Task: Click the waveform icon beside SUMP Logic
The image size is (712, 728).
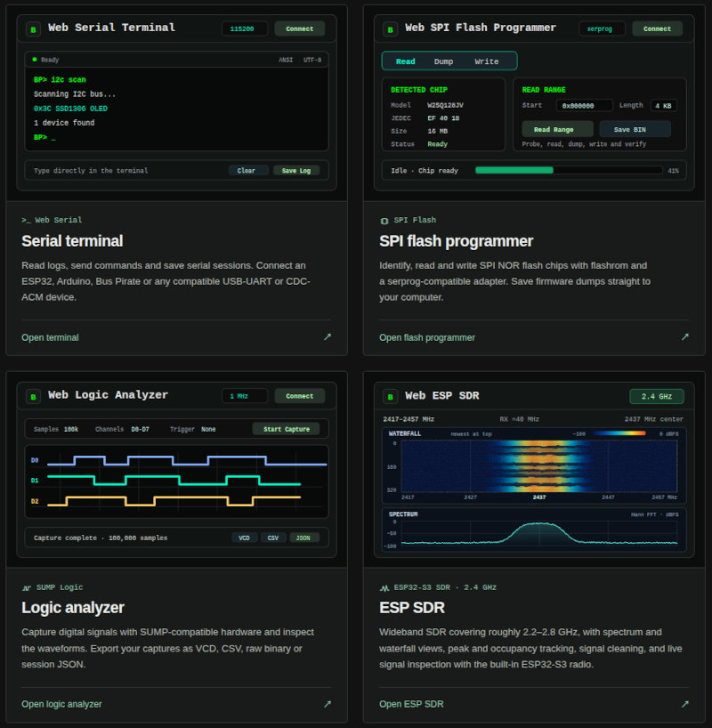Action: pos(27,587)
